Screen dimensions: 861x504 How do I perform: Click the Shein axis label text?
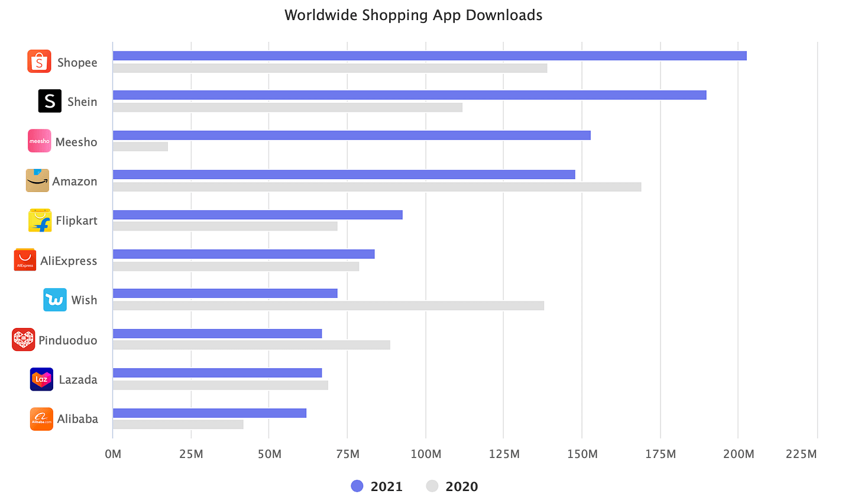click(x=82, y=102)
